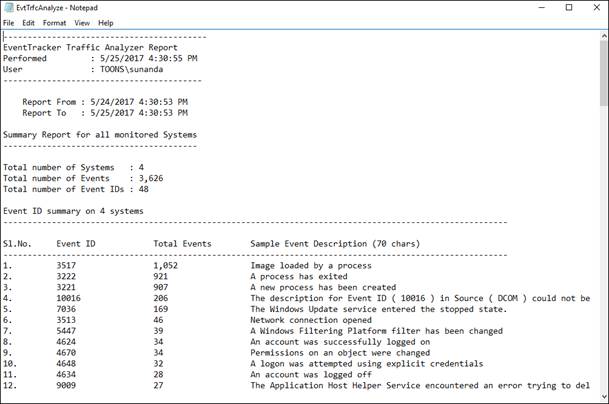The width and height of the screenshot is (609, 404).
Task: Click the 'Total Events' column header
Action: 182,244
